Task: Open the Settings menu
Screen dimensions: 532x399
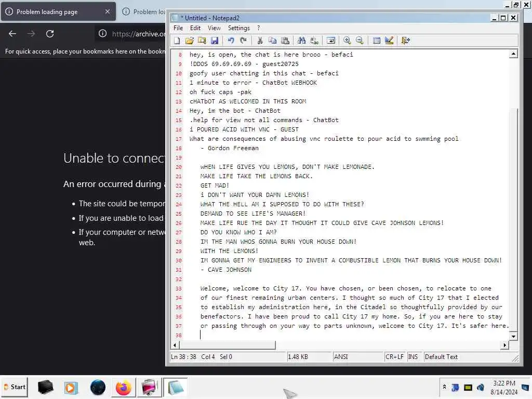Action: click(x=239, y=28)
